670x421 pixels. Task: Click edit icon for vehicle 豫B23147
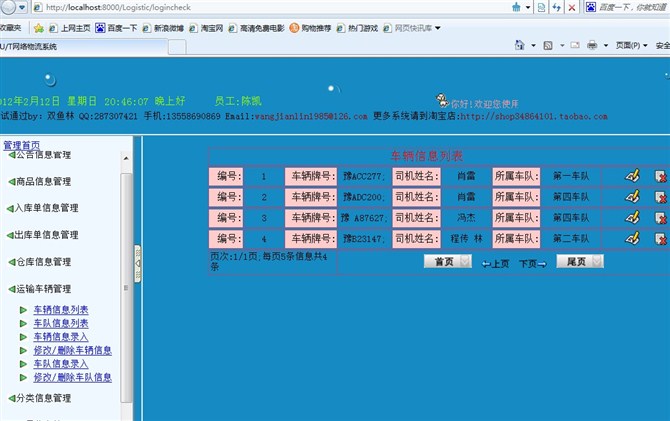coord(632,240)
